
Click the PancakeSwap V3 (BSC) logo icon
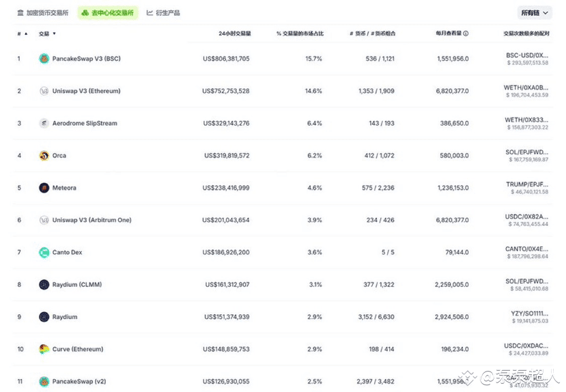click(x=44, y=59)
